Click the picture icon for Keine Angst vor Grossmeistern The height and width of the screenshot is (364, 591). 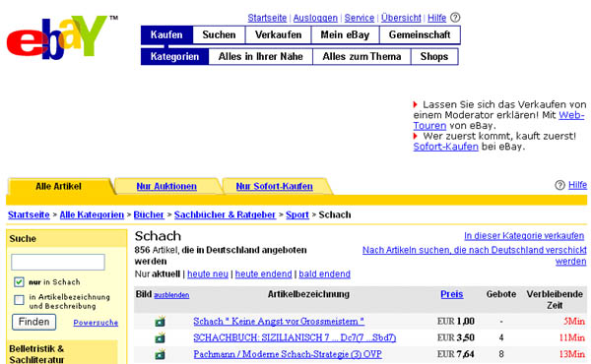161,321
